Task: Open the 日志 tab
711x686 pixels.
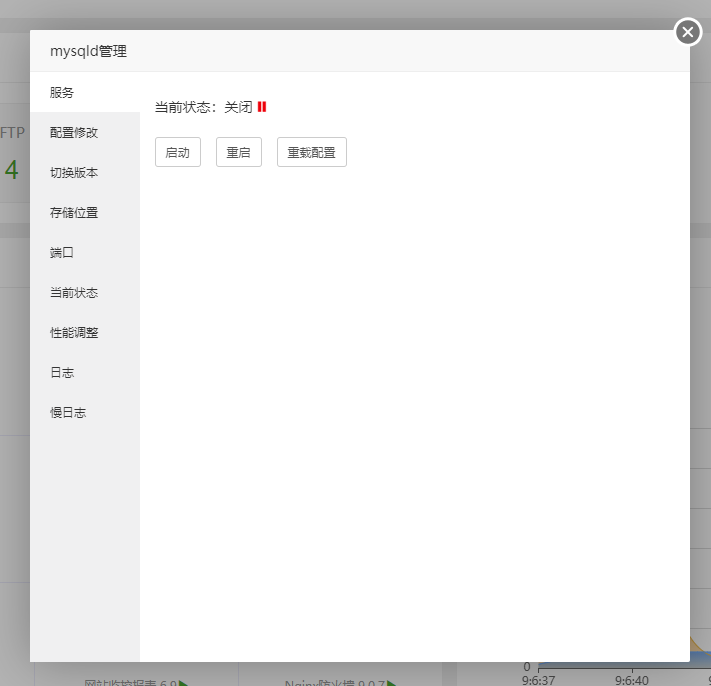Action: click(x=85, y=372)
